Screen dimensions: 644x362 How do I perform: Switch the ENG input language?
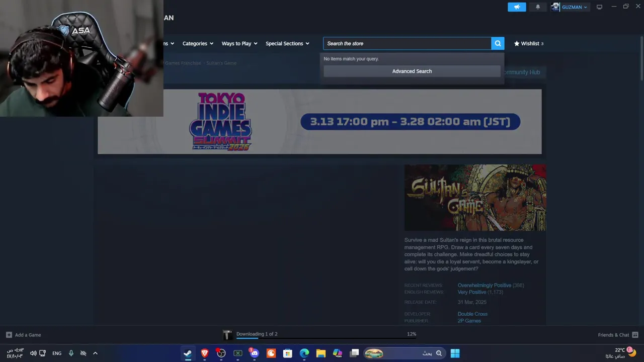(57, 353)
